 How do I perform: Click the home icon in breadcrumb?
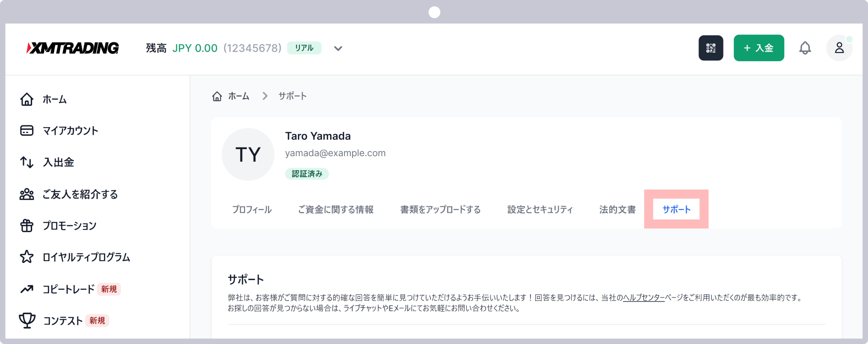217,96
